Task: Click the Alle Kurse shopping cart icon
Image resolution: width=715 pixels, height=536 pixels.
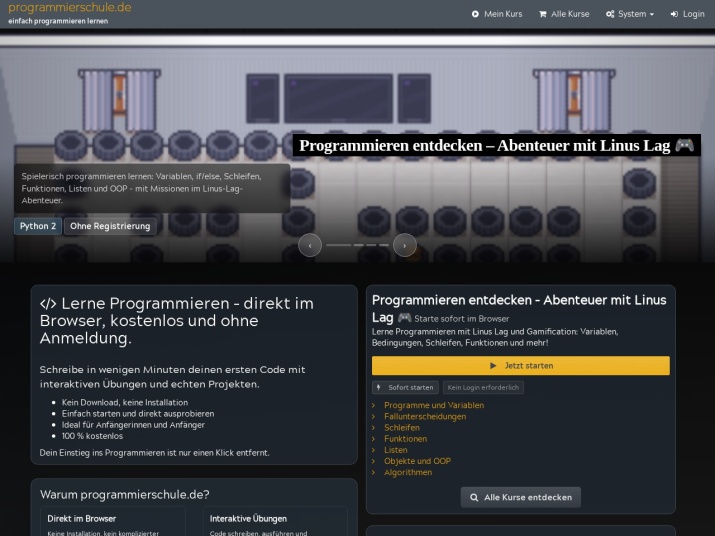Action: [x=543, y=14]
